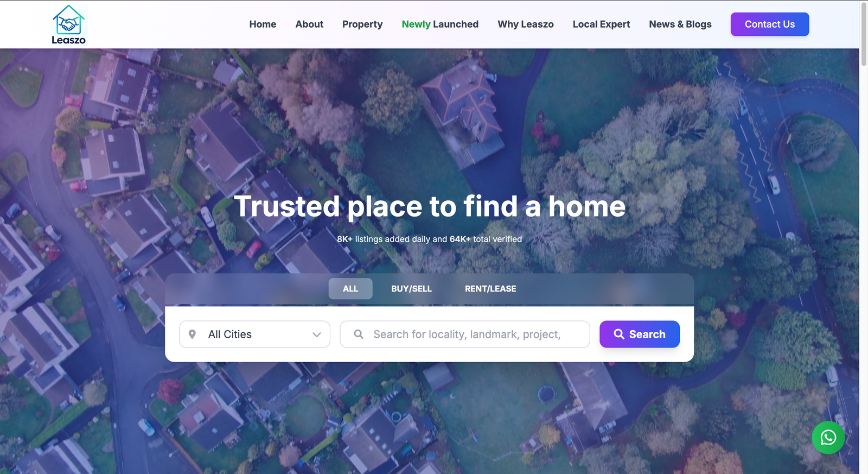
Task: Open the All Cities combo box
Action: point(254,334)
